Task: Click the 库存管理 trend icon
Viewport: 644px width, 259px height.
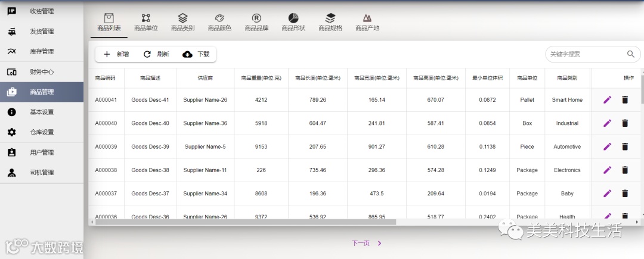Action: [12, 51]
